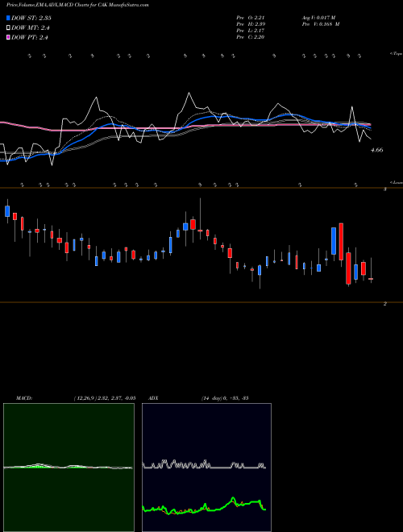Screen dimensions: 403x532
Task: Select the 'DOW ST: 2.35' legend label
Action: point(31,18)
